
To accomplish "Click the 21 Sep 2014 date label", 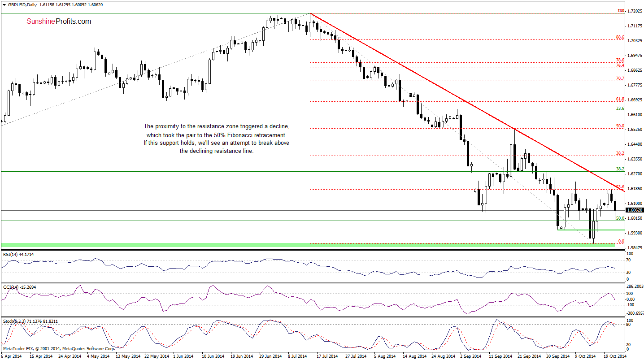I will 529,356.
